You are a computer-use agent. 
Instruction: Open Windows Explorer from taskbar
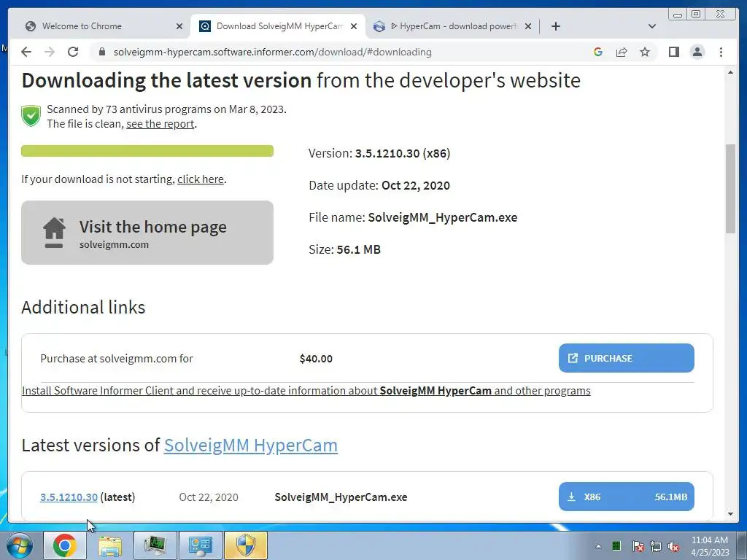pos(110,545)
